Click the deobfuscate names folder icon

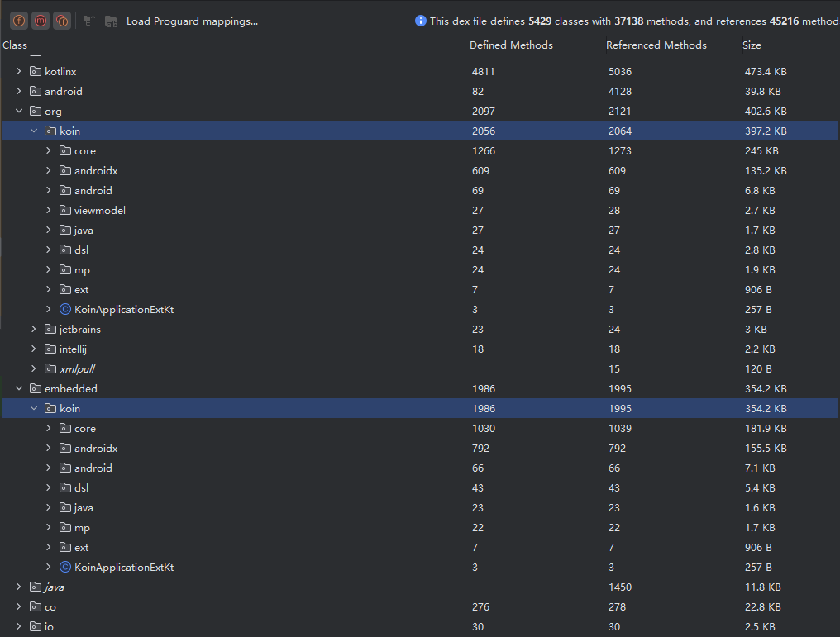[x=111, y=21]
